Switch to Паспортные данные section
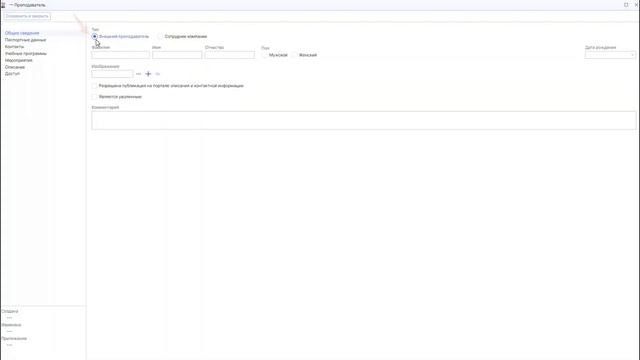 click(25, 40)
